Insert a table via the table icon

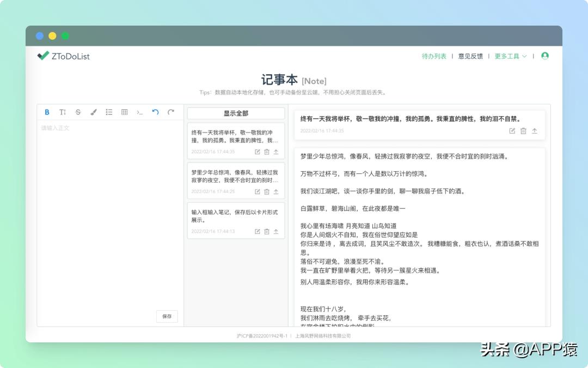[x=124, y=112]
